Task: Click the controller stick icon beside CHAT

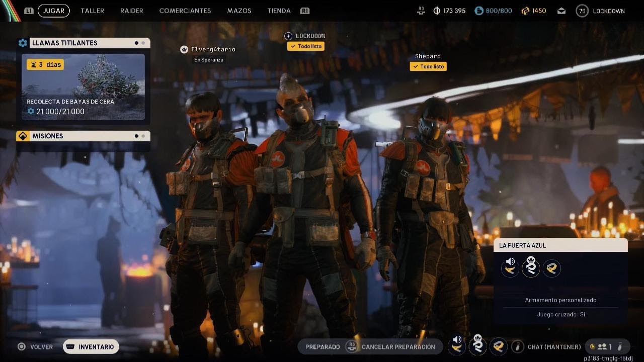Action: 518,346
